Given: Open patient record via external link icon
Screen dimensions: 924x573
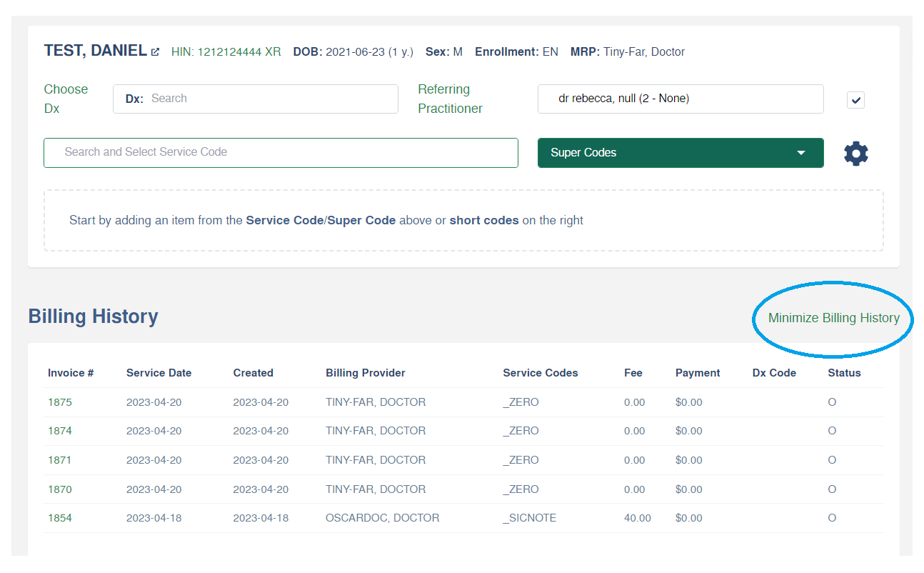Looking at the screenshot, I should (x=155, y=52).
